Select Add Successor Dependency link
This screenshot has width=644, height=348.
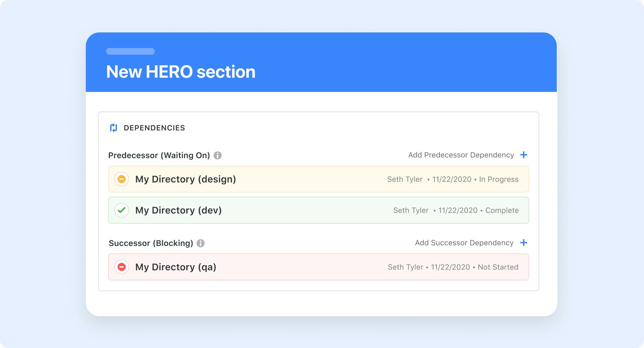coord(464,243)
